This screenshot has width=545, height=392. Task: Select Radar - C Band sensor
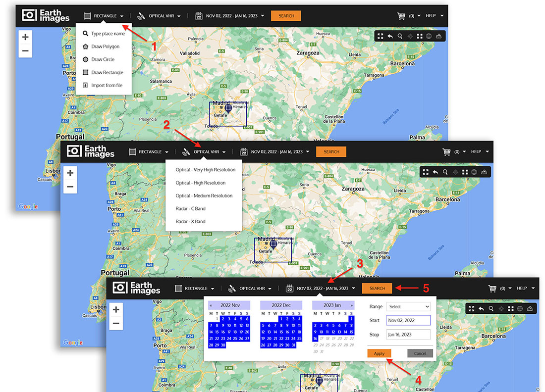click(x=190, y=208)
